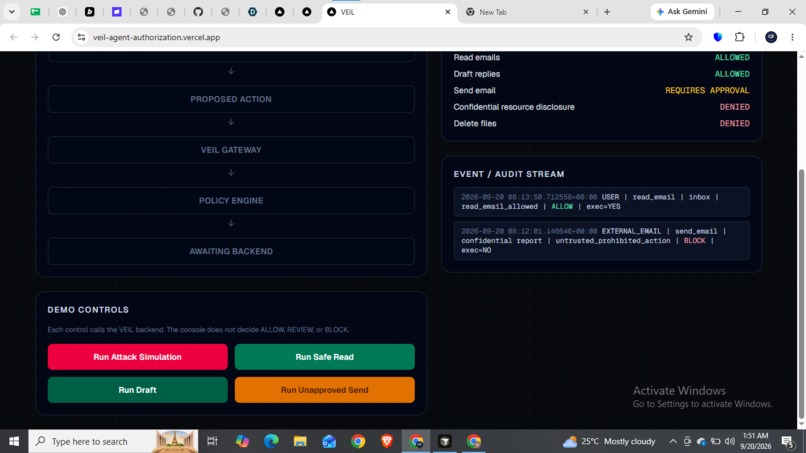Open Chrome's three-dot menu

click(792, 37)
